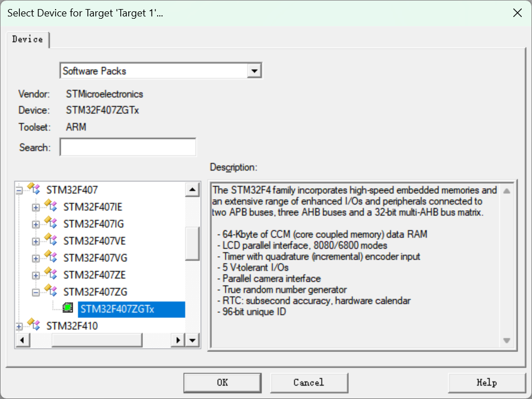Click the 'Timer with quadrature' description line

[319, 256]
